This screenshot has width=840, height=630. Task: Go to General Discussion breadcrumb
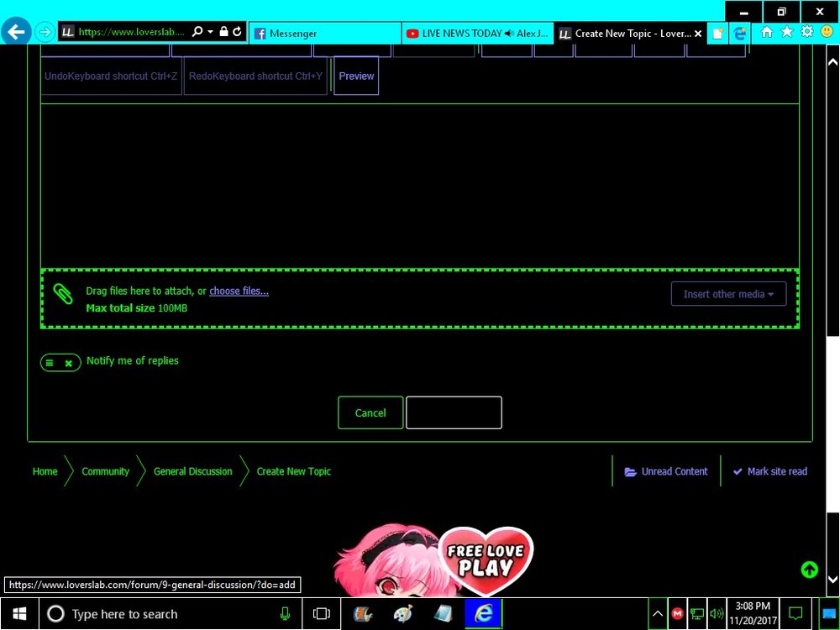[193, 471]
